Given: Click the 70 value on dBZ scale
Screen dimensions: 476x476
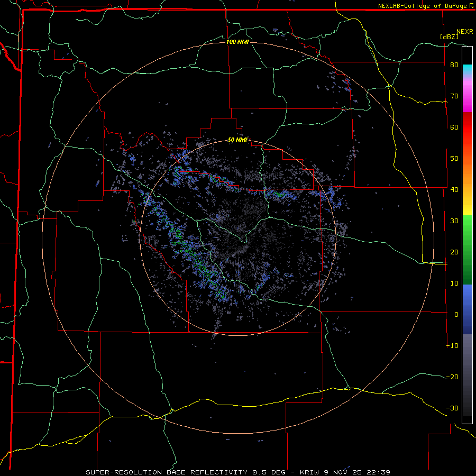Looking at the screenshot, I should tap(454, 96).
